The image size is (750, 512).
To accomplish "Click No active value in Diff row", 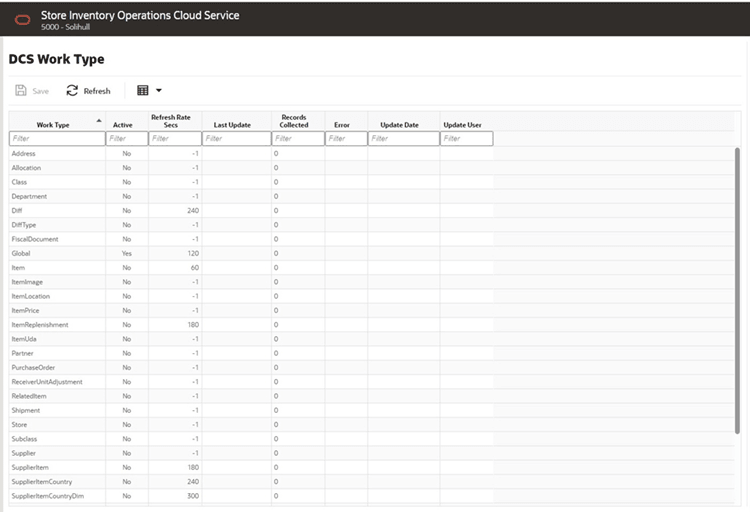I will [126, 211].
